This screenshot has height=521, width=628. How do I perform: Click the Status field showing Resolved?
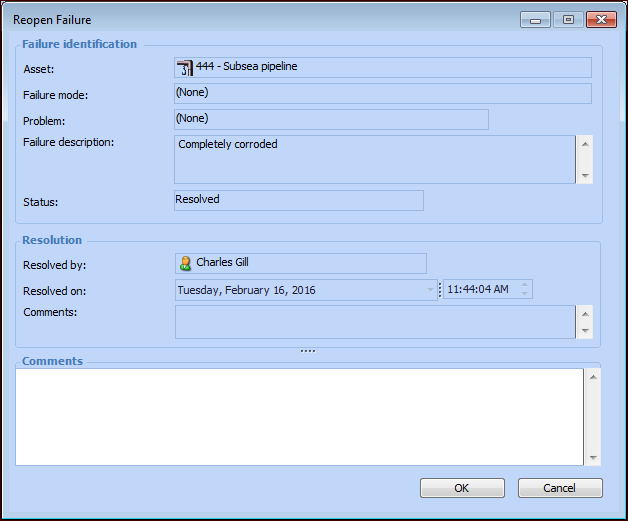pyautogui.click(x=299, y=200)
